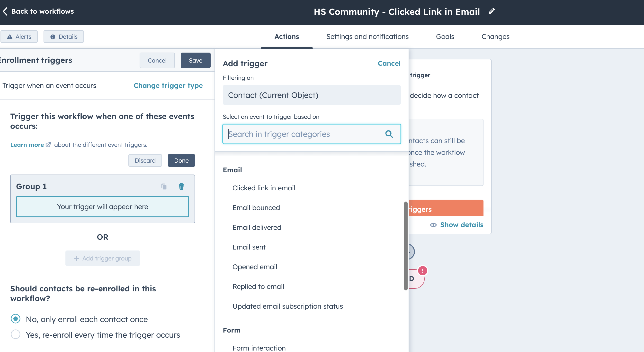Click the plus icon on Add trigger group

click(76, 259)
